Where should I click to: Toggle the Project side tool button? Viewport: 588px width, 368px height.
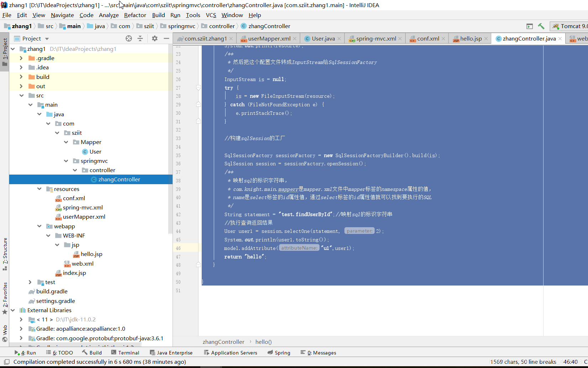click(5, 52)
